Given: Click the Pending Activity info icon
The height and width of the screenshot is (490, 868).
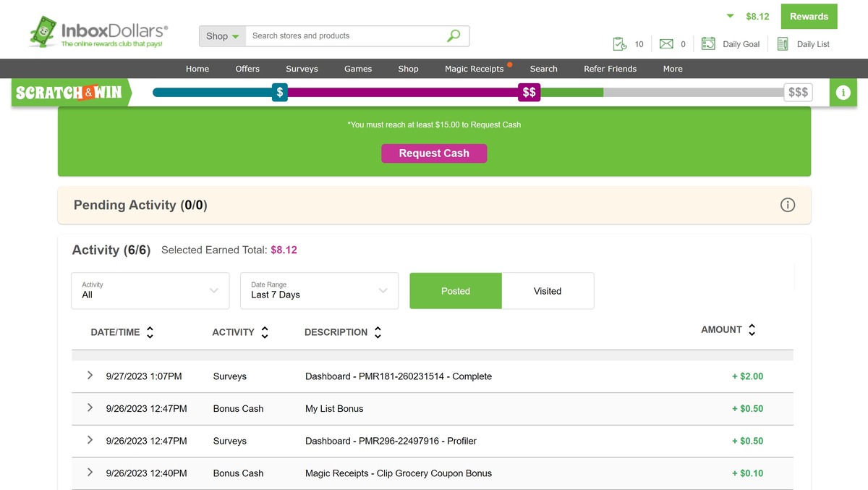Looking at the screenshot, I should (787, 204).
